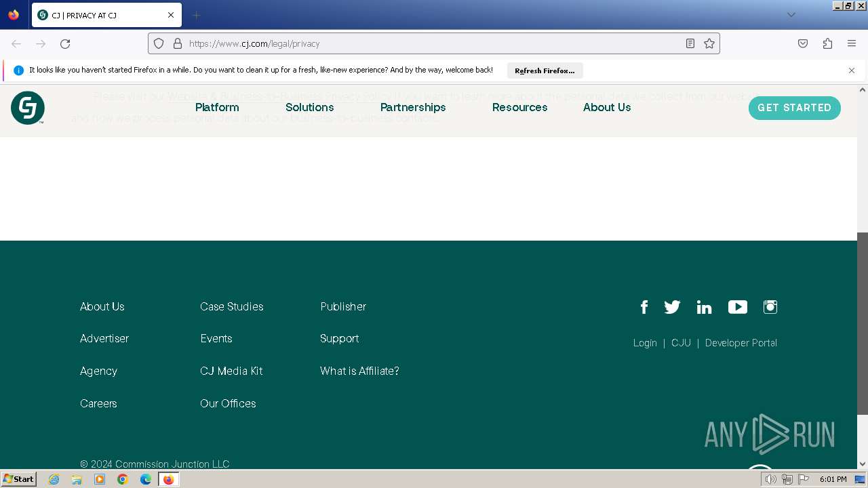This screenshot has height=488, width=868.
Task: Open Our Offices footer link
Action: coord(228,403)
